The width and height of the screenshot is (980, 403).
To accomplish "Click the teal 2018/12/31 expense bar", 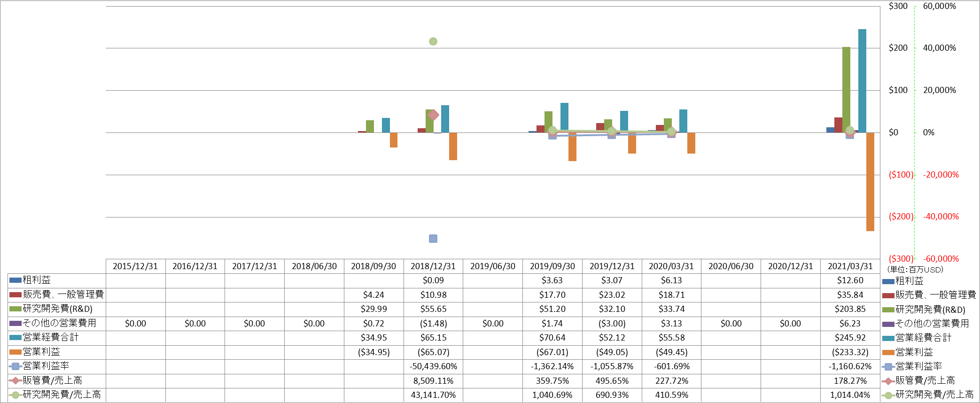I will click(x=445, y=119).
